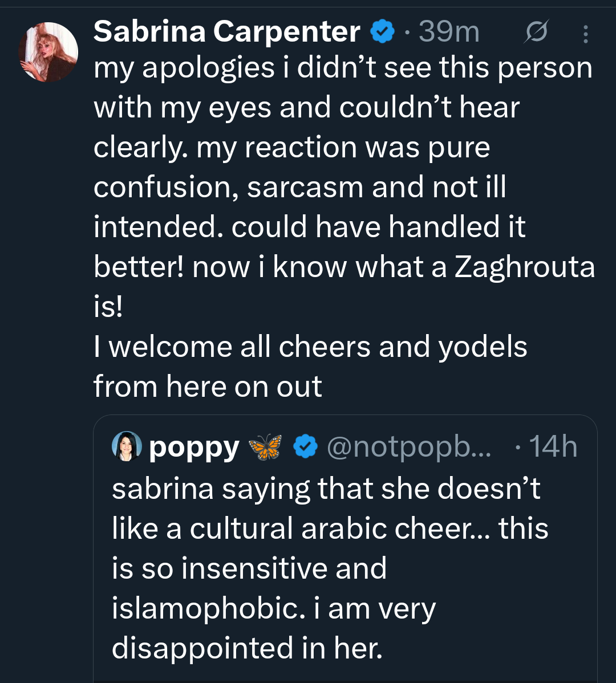Click the verified badge beside Sabrina Carpenter

click(382, 31)
